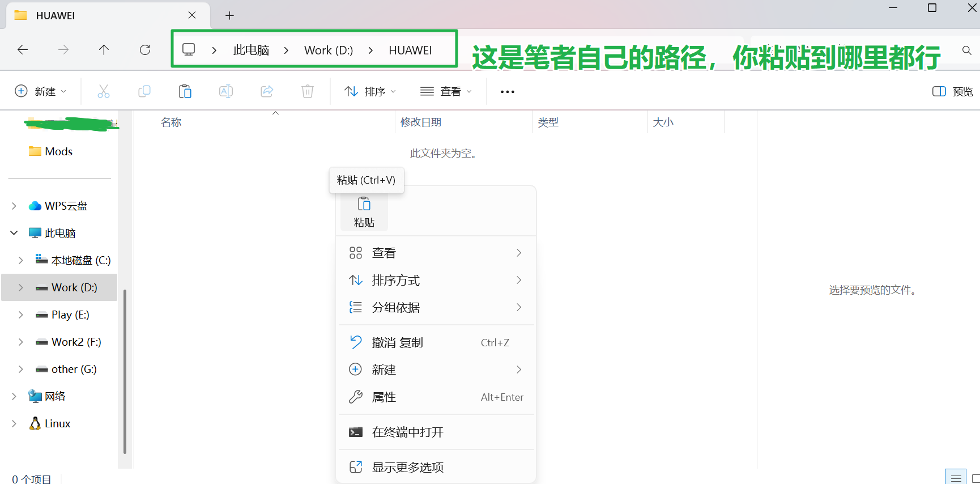980x484 pixels.
Task: Choose 撤消 复制 in context menu
Action: click(x=436, y=342)
